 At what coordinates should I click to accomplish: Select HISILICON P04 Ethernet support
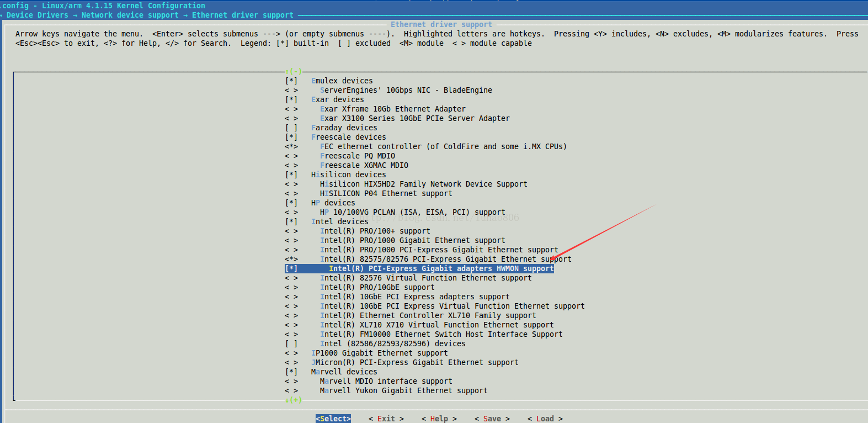coord(386,193)
